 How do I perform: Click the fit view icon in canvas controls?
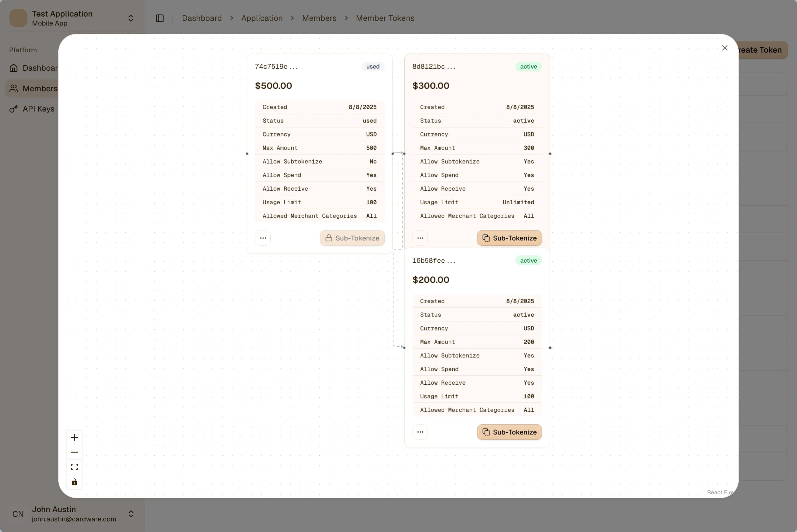75,467
